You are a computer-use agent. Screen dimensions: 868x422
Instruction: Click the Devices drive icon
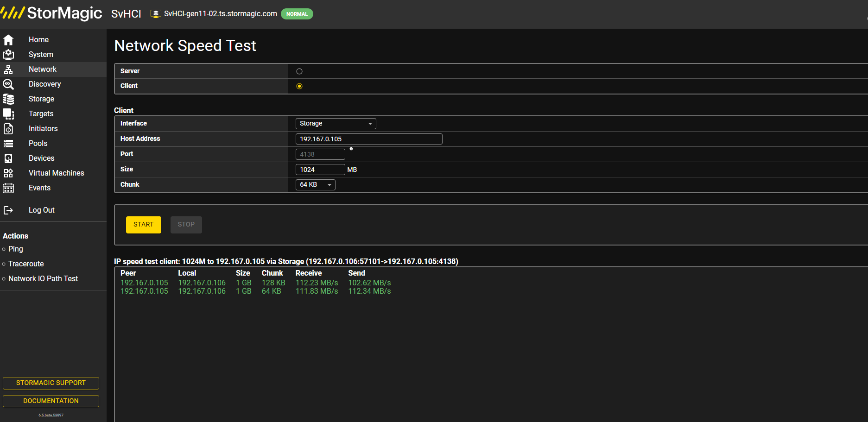[8, 158]
